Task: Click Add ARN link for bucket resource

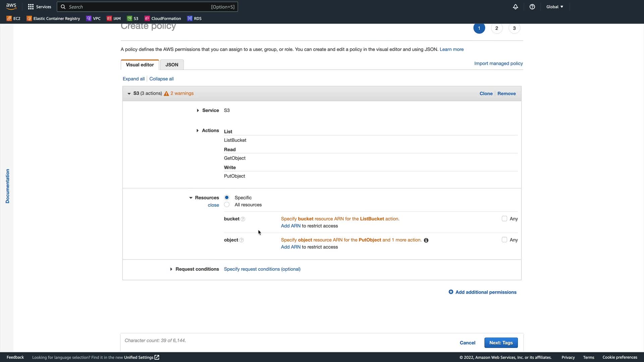Action: click(x=290, y=226)
